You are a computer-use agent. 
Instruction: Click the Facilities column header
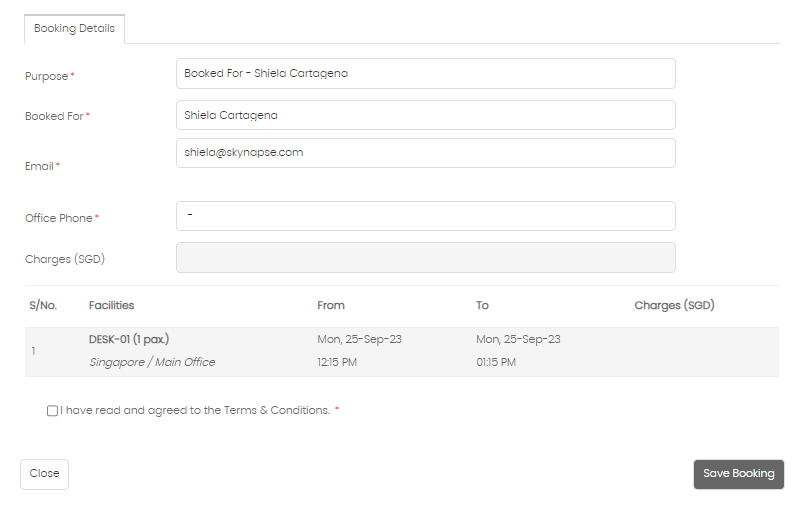point(111,305)
